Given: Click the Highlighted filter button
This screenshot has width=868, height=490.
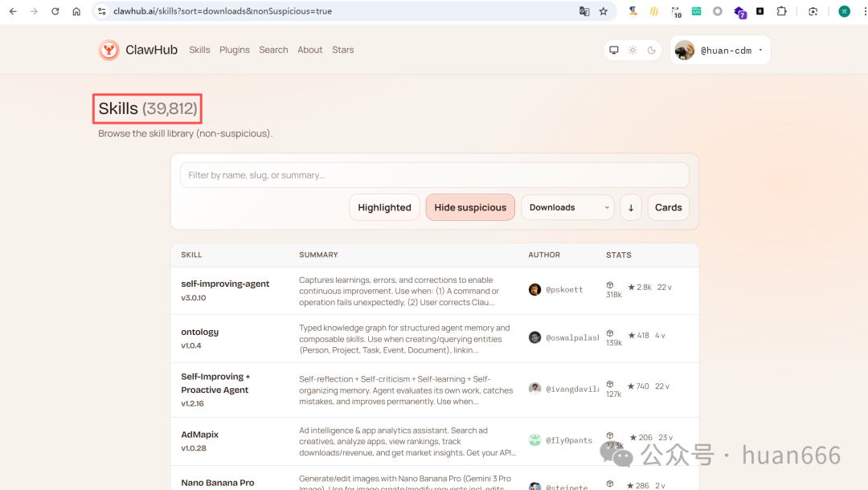Looking at the screenshot, I should pos(384,207).
